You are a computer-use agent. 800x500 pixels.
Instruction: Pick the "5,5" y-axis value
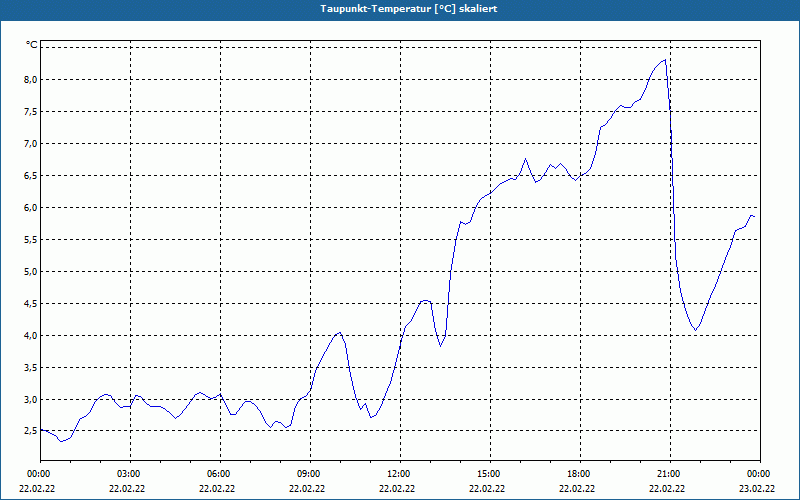point(31,240)
